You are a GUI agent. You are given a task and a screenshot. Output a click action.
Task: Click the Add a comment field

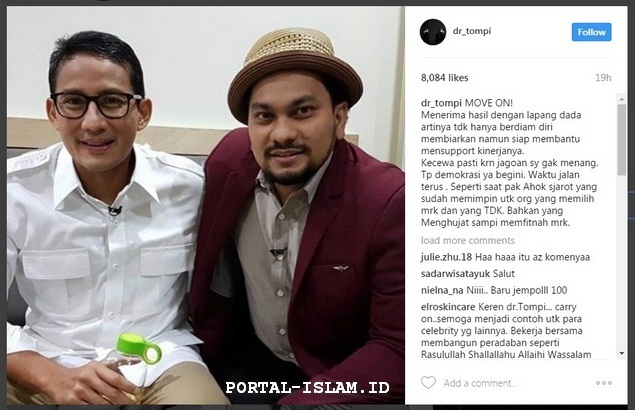(480, 383)
